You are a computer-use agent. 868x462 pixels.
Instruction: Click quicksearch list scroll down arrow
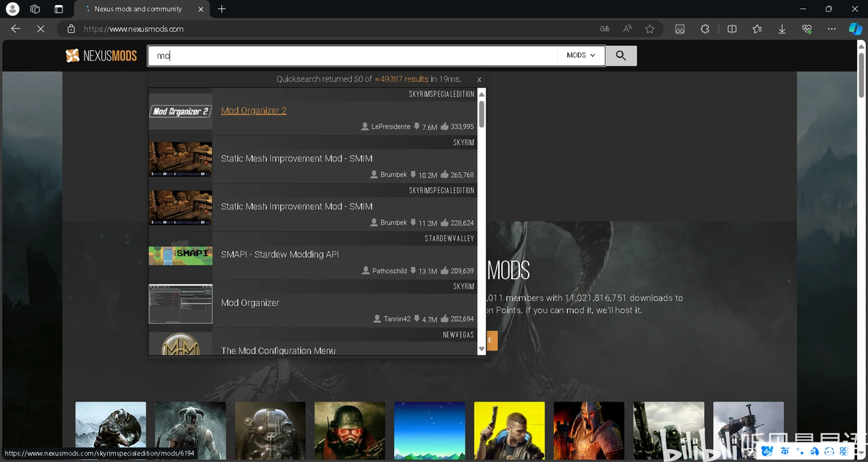(481, 349)
